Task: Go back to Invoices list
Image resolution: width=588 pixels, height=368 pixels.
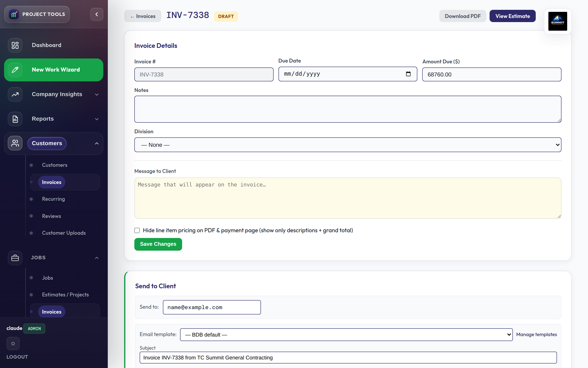Action: 143,16
